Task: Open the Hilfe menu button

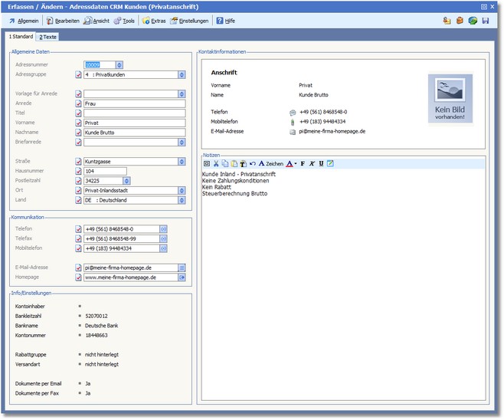Action: coord(224,21)
